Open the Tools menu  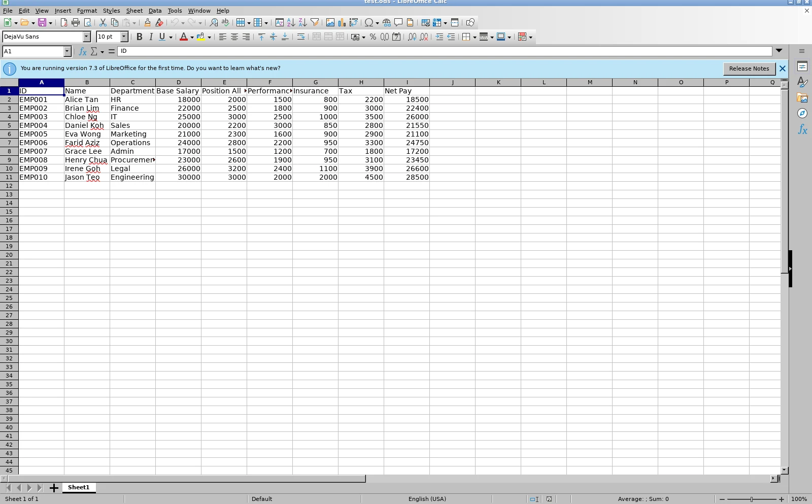tap(175, 11)
